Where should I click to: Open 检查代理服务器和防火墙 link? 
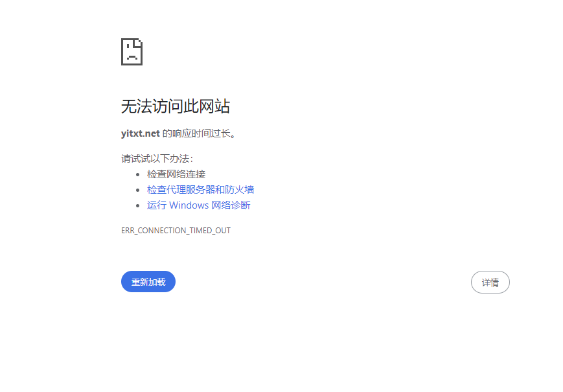[200, 190]
